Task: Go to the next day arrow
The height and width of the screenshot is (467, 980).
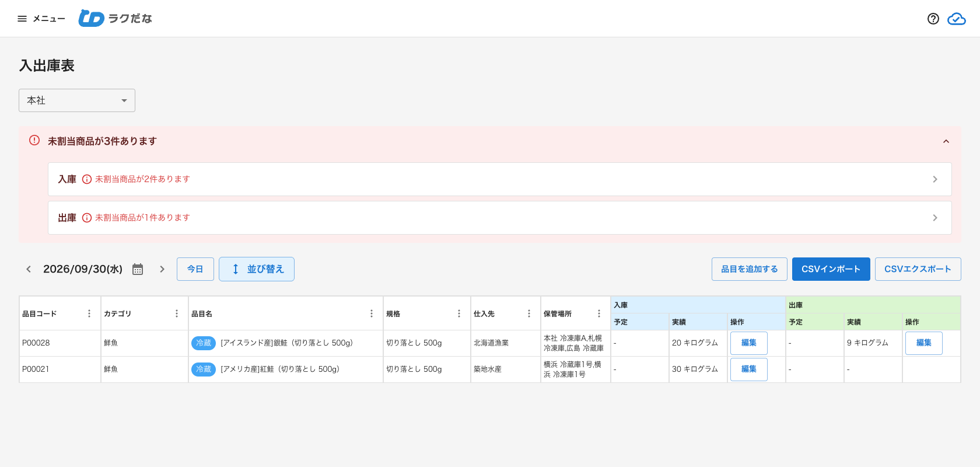Action: click(162, 269)
